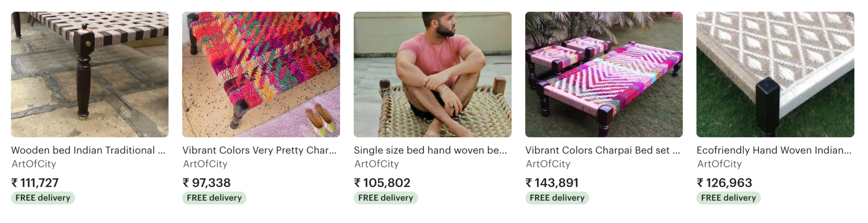Open 'Vibrant Colors Charpai Bed set' listing title
The image size is (868, 223).
coord(602,150)
